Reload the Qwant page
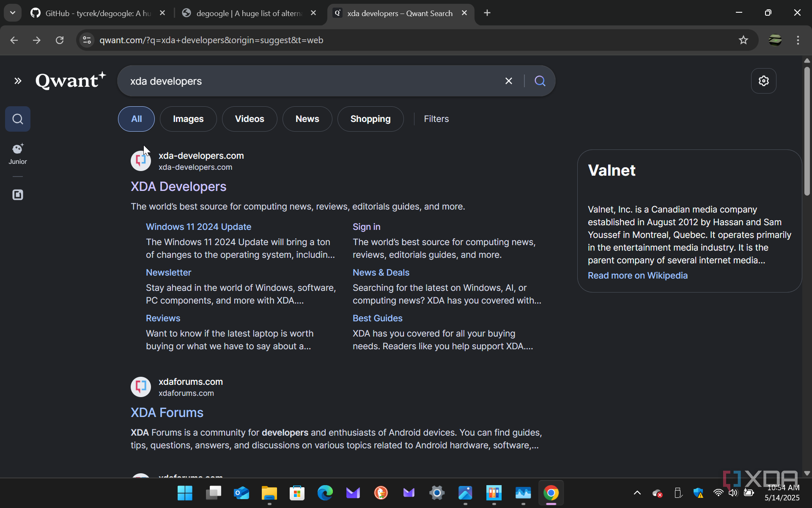 coord(60,40)
